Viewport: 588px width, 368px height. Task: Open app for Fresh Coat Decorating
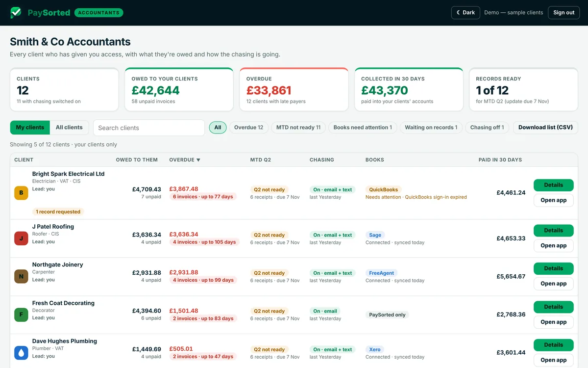pyautogui.click(x=554, y=322)
